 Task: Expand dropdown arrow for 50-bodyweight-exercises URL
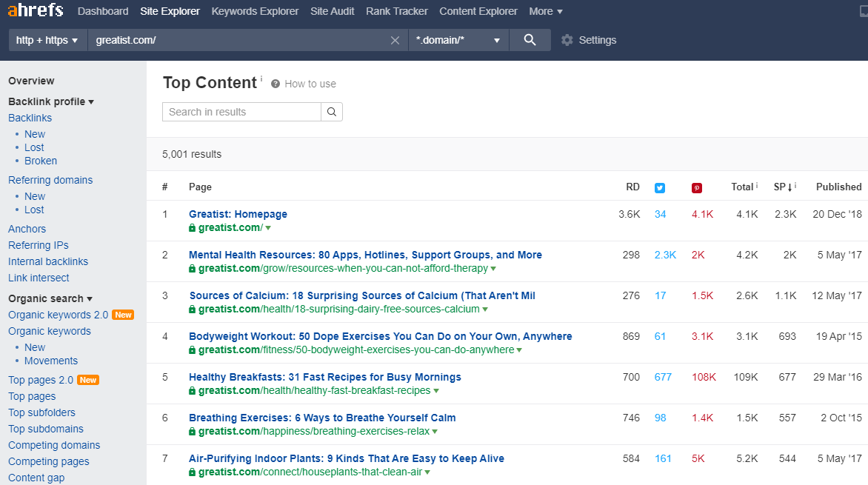(519, 350)
